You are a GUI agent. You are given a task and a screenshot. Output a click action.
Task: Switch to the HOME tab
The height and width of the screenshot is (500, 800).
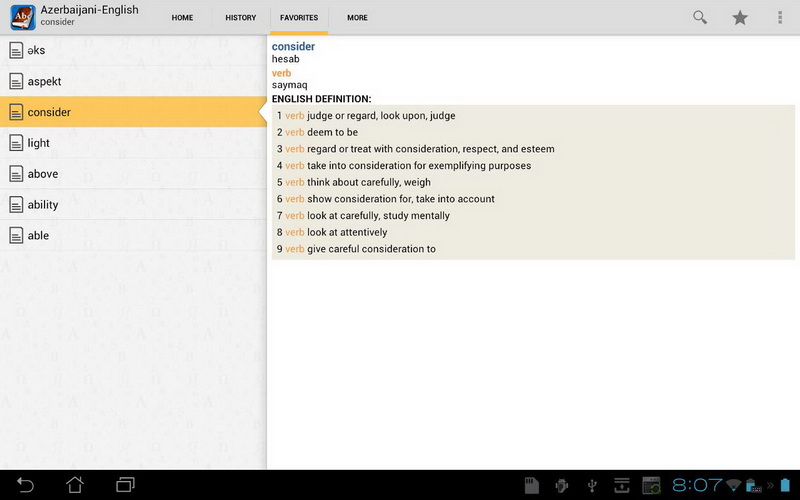(182, 17)
